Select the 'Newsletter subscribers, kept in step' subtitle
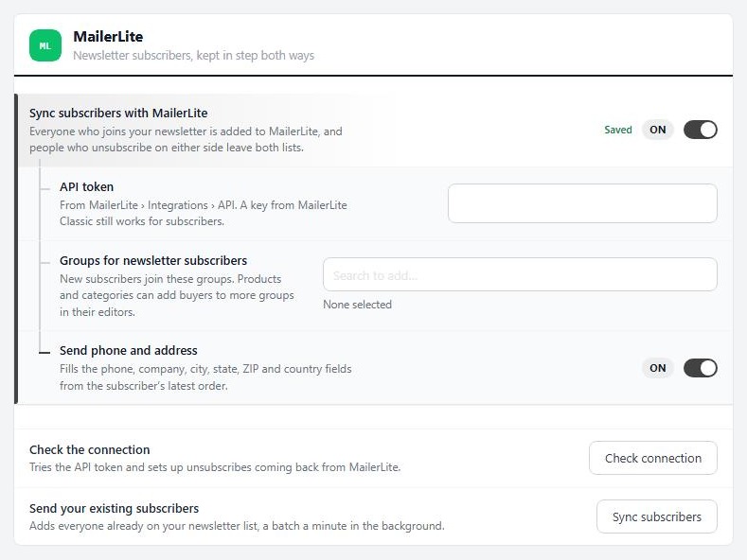Image resolution: width=747 pixels, height=560 pixels. (x=193, y=55)
